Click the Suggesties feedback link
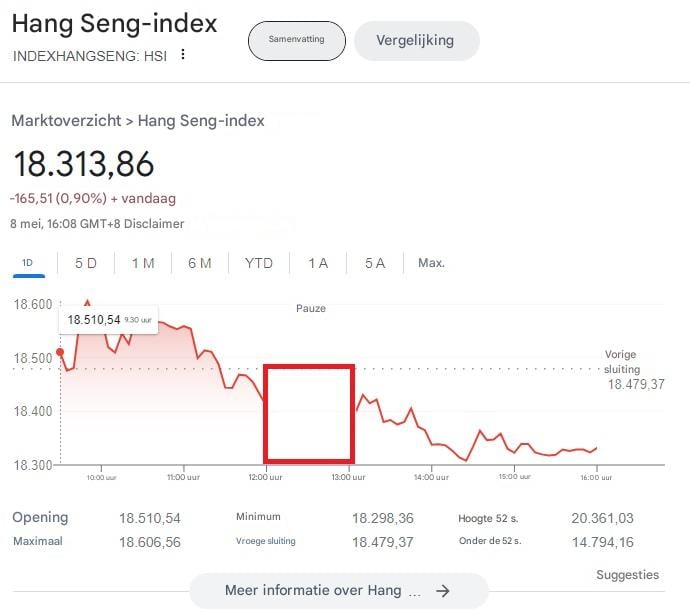This screenshot has height=612, width=690. point(627,575)
